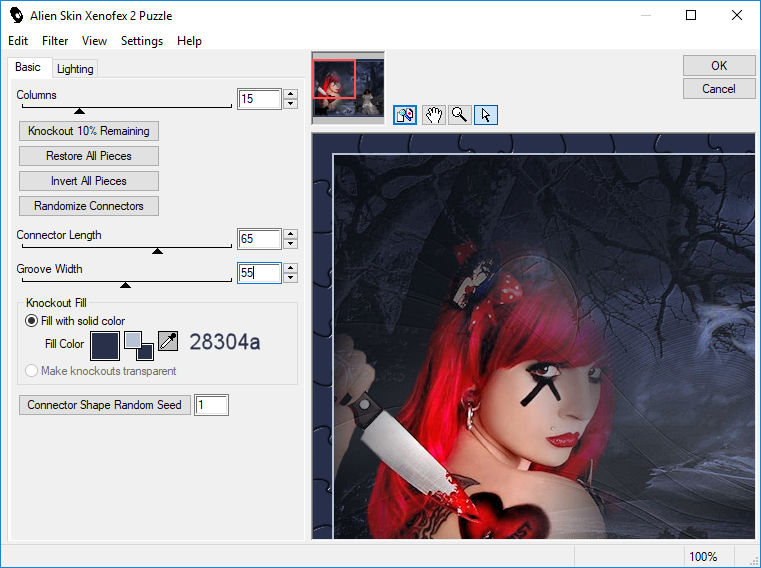Decrease Groove Width with down arrow
The image size is (761, 568).
click(290, 277)
